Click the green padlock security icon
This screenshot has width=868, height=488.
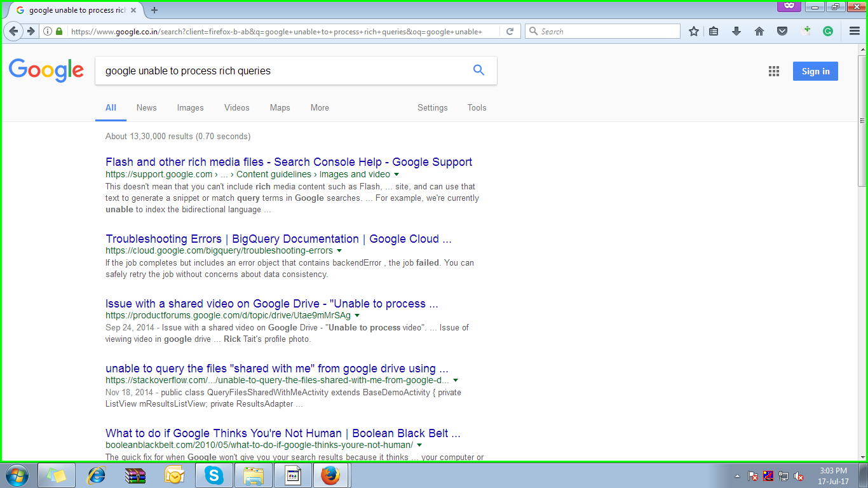coord(59,31)
